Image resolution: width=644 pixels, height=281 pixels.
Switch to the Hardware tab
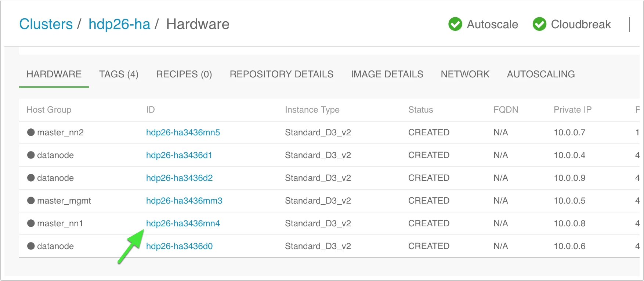tap(54, 74)
